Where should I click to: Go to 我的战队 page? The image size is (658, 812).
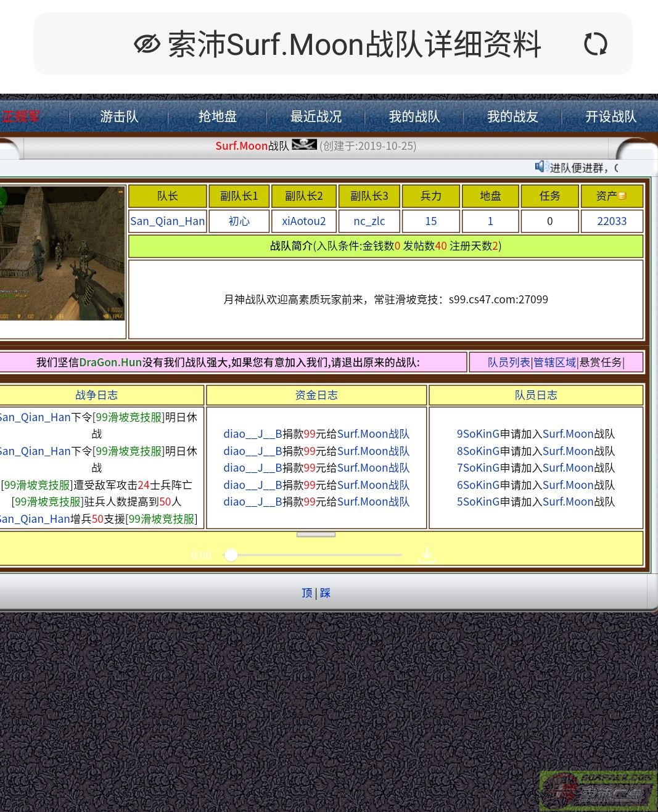[x=414, y=116]
